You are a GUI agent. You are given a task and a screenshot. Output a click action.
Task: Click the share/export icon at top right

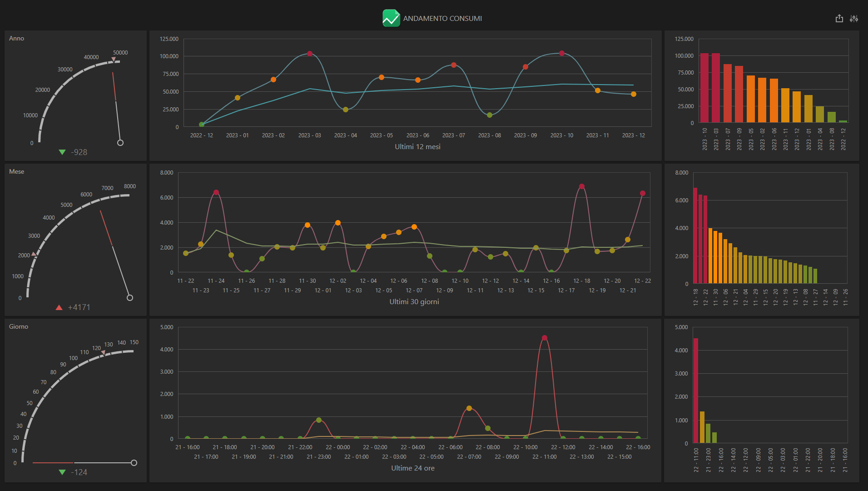click(839, 19)
